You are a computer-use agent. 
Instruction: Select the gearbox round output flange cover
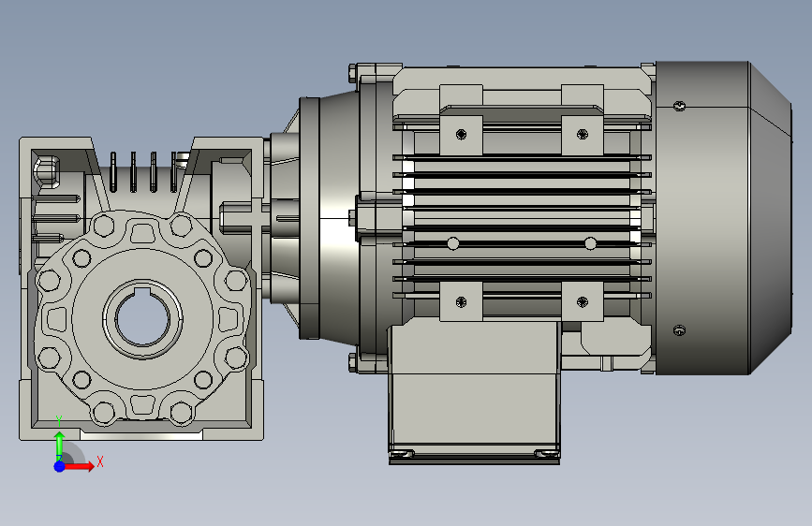[x=142, y=318]
